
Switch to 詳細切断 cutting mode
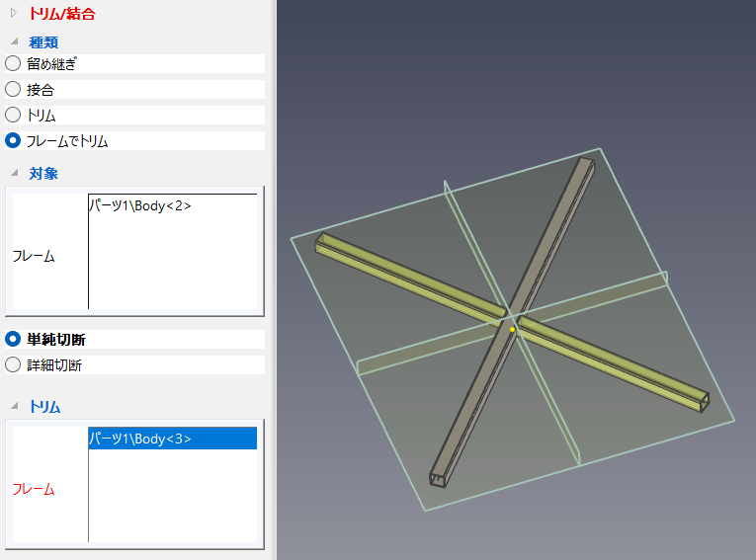pyautogui.click(x=13, y=364)
